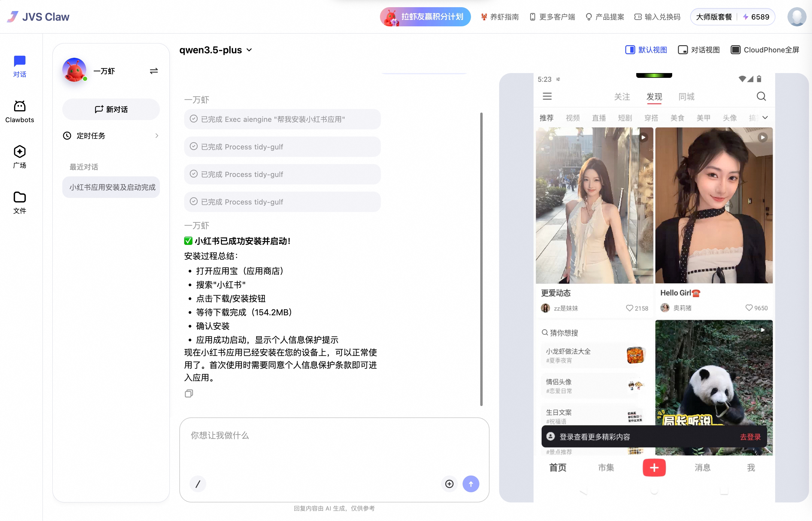This screenshot has width=812, height=521.
Task: Switch to 默认视图 default view
Action: (646, 50)
